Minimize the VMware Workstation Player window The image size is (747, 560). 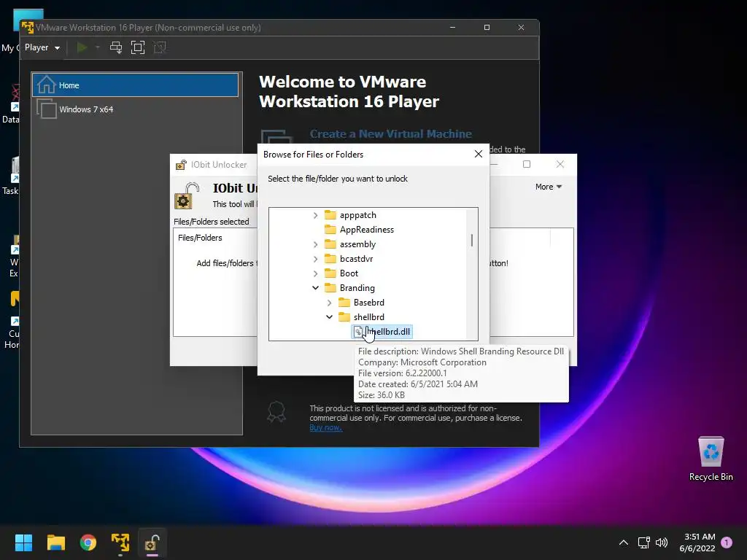tap(452, 28)
